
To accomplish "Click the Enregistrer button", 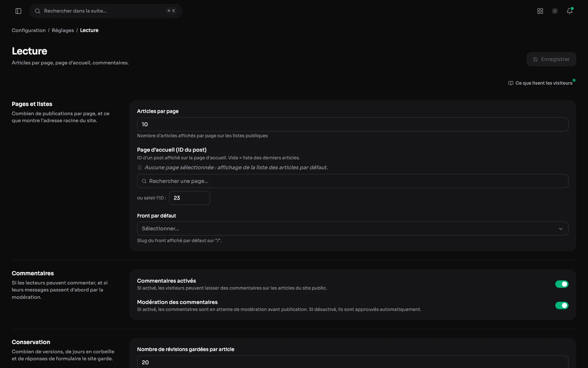I will 551,59.
